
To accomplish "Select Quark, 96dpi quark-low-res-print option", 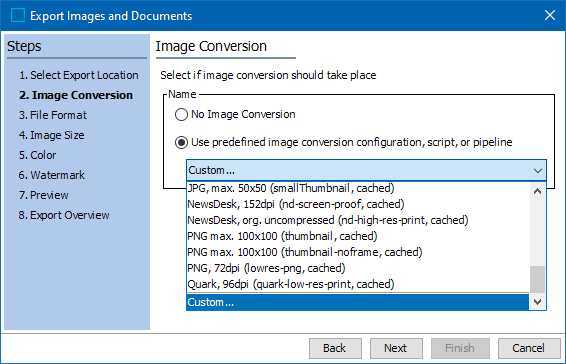I will click(x=358, y=284).
